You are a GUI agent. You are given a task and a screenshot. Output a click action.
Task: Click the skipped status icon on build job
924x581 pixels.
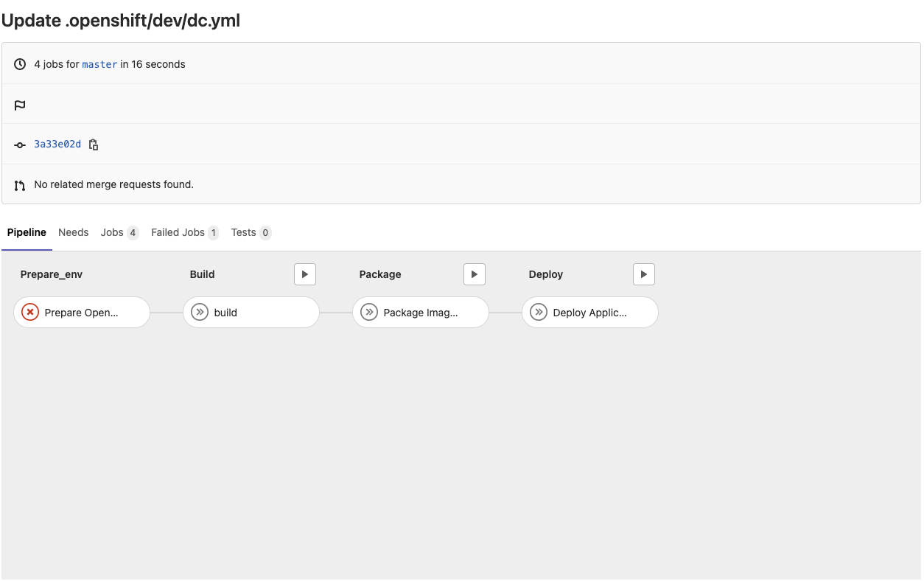coord(200,313)
